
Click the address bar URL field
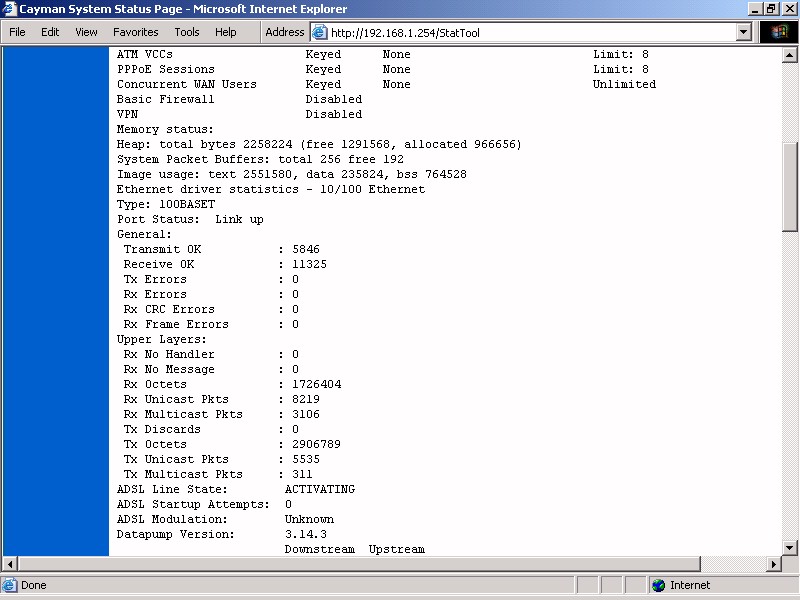[x=531, y=33]
